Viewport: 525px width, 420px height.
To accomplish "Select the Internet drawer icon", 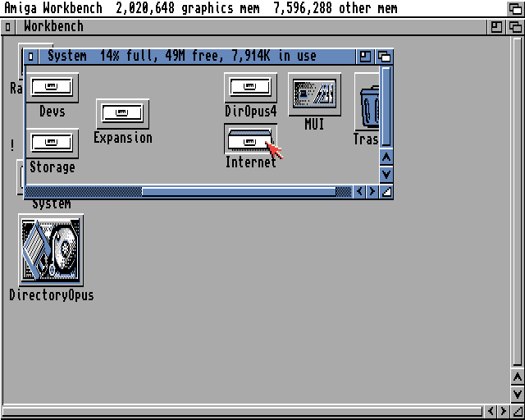I will [x=250, y=139].
